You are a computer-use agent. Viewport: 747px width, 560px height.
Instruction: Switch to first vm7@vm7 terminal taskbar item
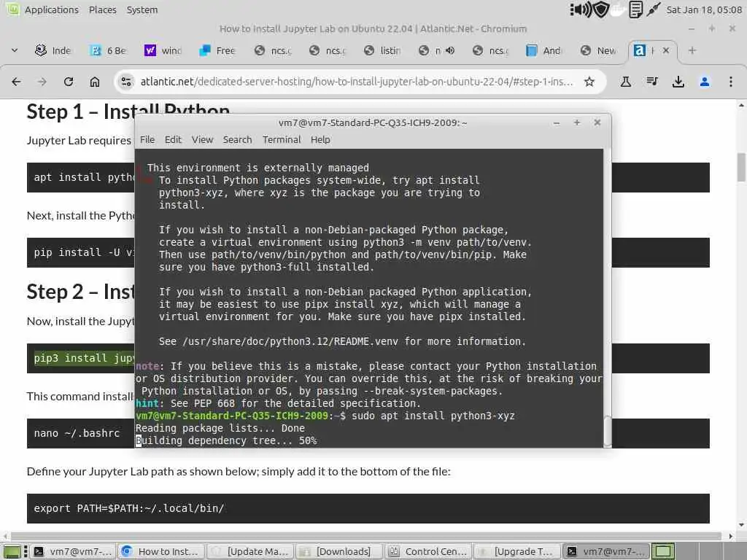click(x=74, y=551)
